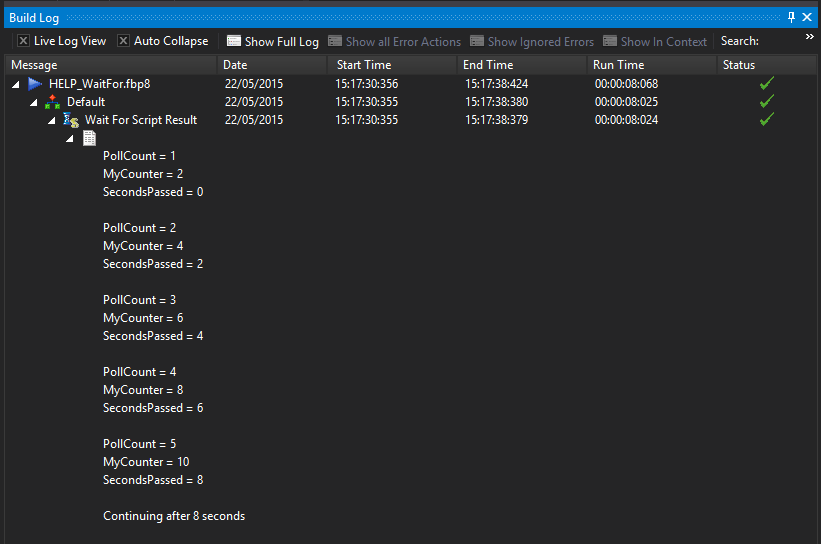Click the Search label in toolbar
This screenshot has width=821, height=544.
point(739,41)
